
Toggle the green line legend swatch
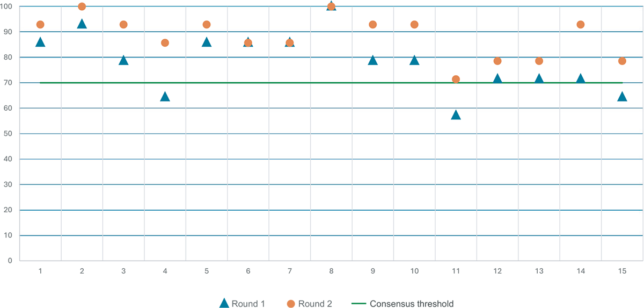click(x=355, y=296)
